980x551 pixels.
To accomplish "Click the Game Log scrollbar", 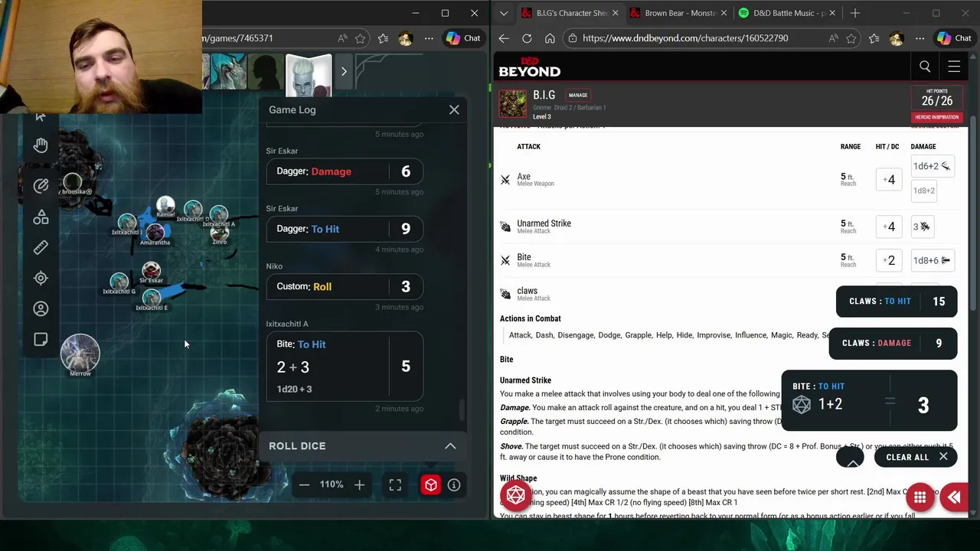I will pyautogui.click(x=462, y=410).
